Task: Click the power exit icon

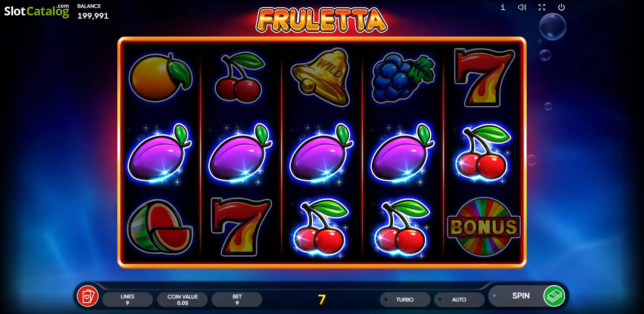Action: pos(561,7)
